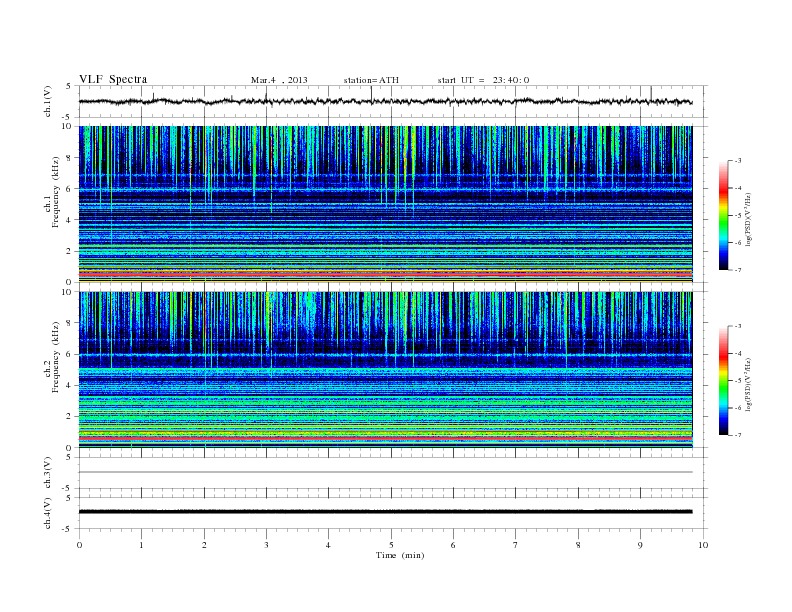This screenshot has height=612, width=792.
Task: Click the "-3" tick on ch.1 colorbar
Action: point(737,161)
